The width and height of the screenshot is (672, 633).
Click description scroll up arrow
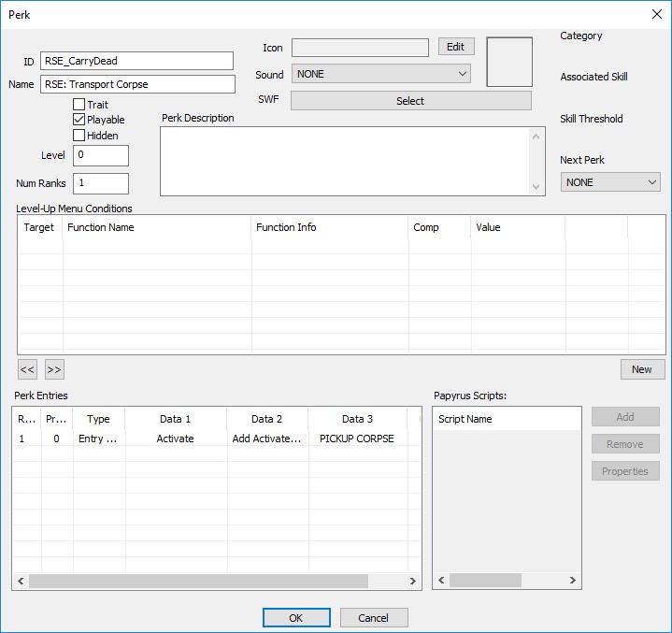(536, 137)
